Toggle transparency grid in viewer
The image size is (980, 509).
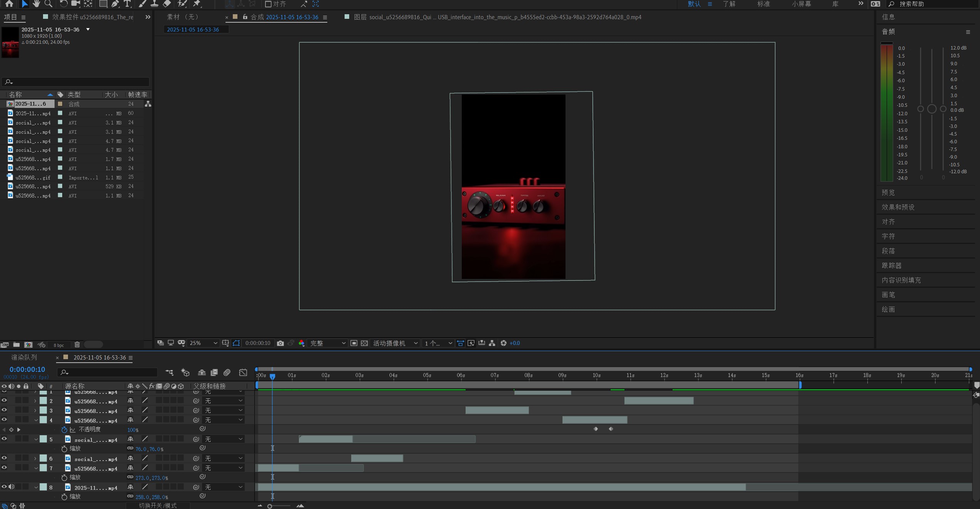364,343
